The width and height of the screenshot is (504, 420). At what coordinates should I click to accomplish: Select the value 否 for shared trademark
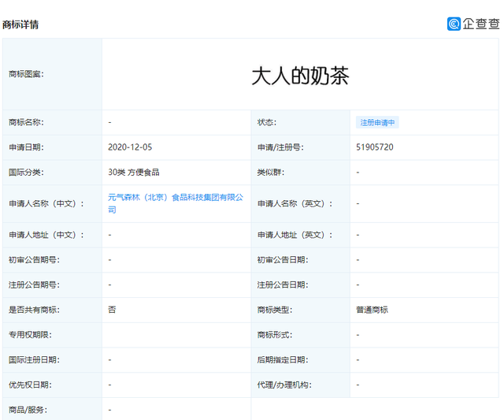[x=112, y=310]
